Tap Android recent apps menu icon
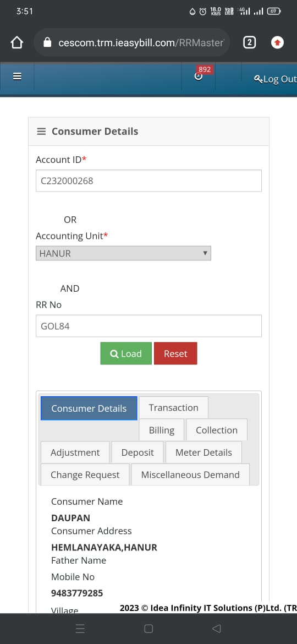 [80, 629]
